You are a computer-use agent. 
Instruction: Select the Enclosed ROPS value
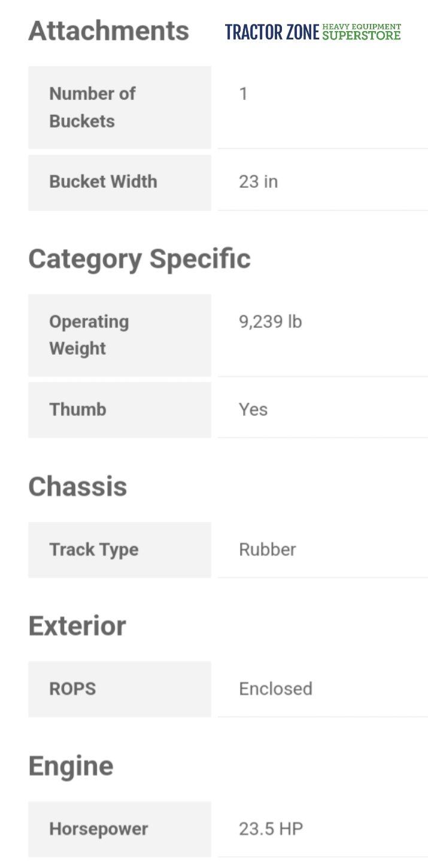point(276,689)
